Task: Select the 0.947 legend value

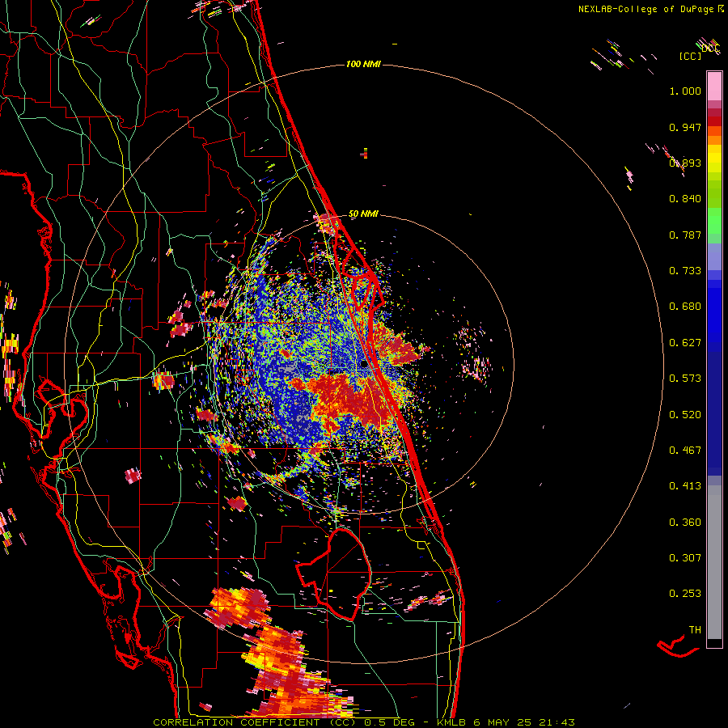Action: 685,127
